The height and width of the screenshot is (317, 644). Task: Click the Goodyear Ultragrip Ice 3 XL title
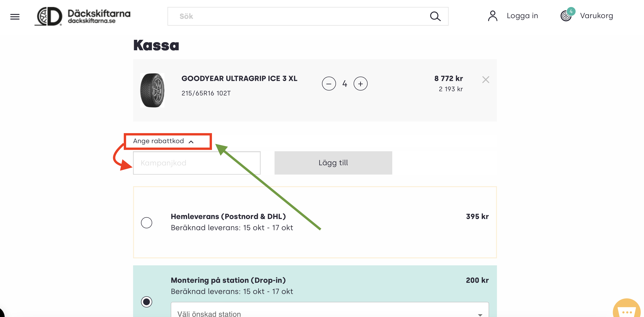pyautogui.click(x=239, y=78)
